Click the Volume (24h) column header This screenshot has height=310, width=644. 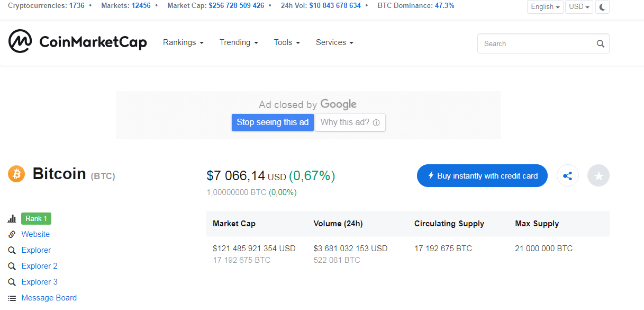338,224
